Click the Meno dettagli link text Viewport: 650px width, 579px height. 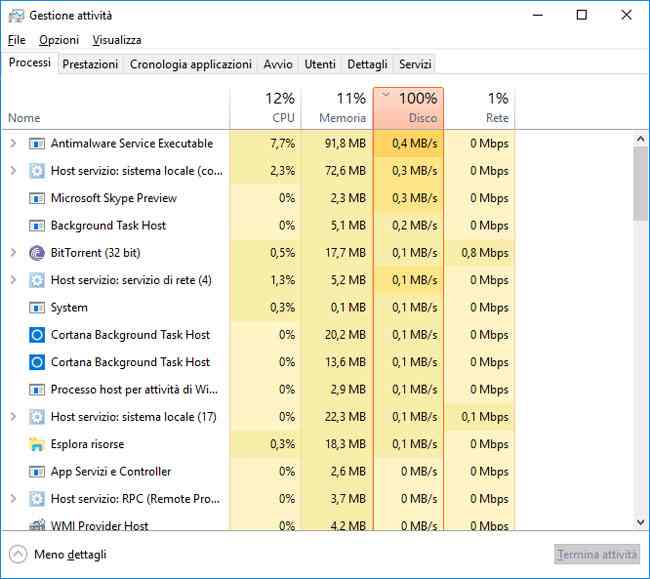(x=70, y=555)
